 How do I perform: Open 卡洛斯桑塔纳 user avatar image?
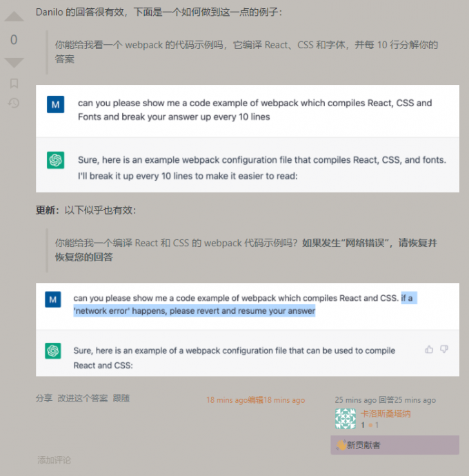(x=346, y=419)
